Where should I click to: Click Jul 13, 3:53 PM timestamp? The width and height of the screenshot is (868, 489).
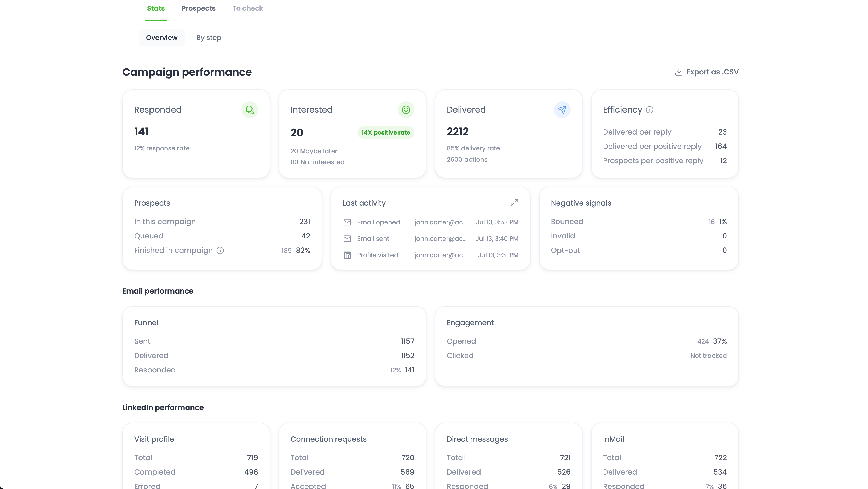pos(497,222)
